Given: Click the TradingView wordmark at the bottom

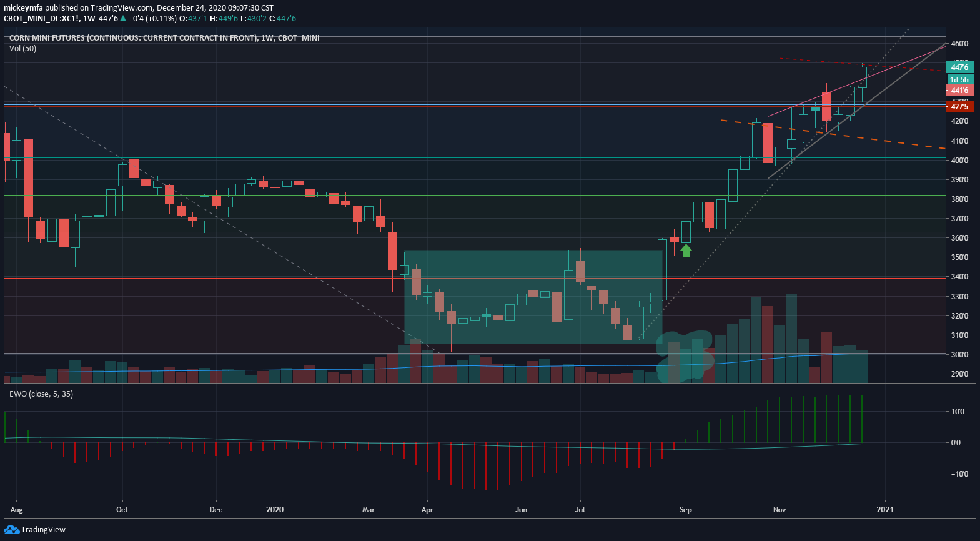Looking at the screenshot, I should (43, 530).
